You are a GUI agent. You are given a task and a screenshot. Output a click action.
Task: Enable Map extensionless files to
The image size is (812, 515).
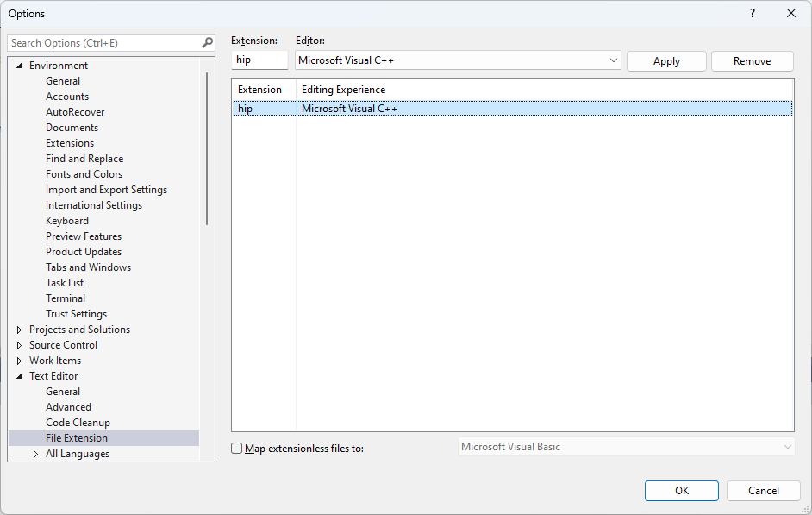235,447
